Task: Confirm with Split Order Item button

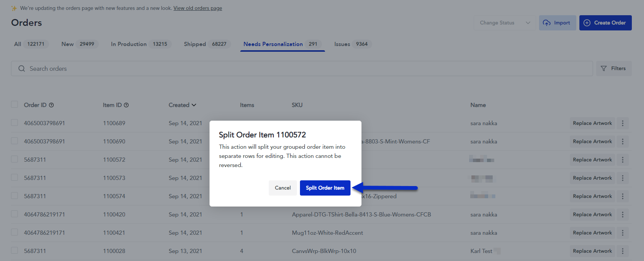Action: coord(325,188)
